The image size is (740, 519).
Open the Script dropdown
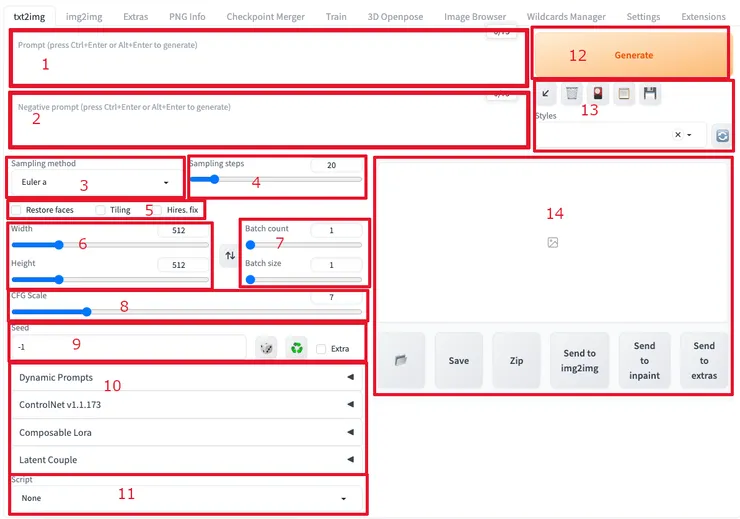(x=186, y=498)
